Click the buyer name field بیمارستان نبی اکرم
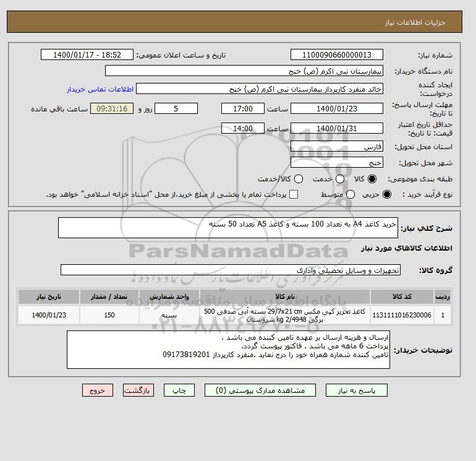Image resolution: width=476 pixels, height=461 pixels. coord(244,71)
